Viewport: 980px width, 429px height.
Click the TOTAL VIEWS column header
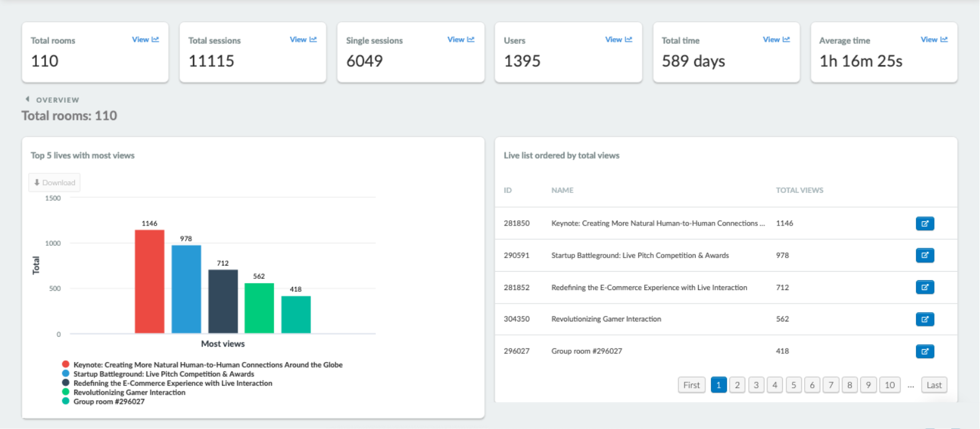tap(799, 191)
